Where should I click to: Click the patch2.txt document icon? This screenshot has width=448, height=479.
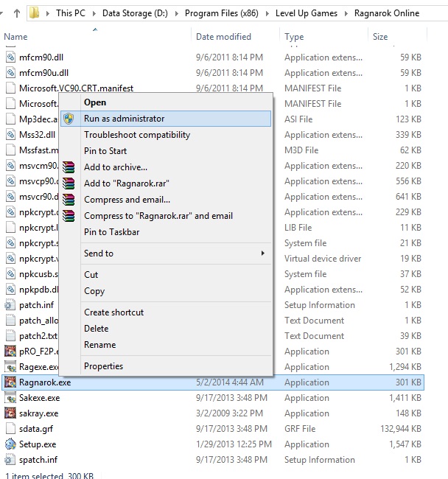click(11, 336)
